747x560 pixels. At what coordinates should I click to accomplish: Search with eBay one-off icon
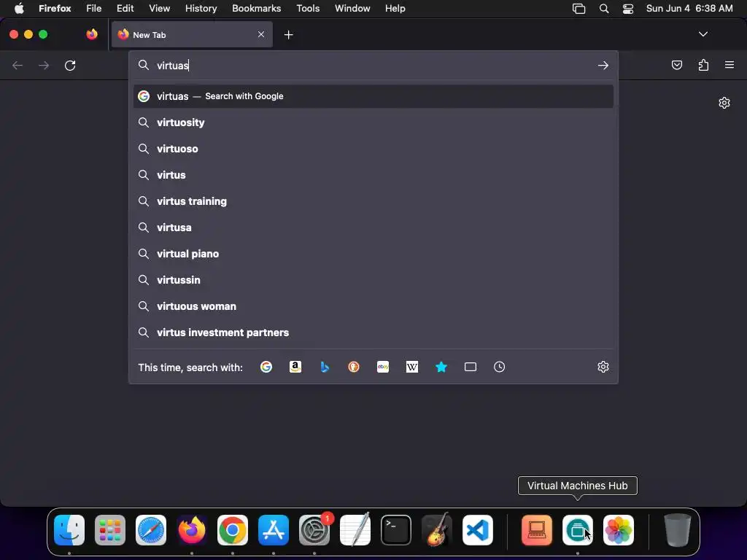tap(383, 367)
